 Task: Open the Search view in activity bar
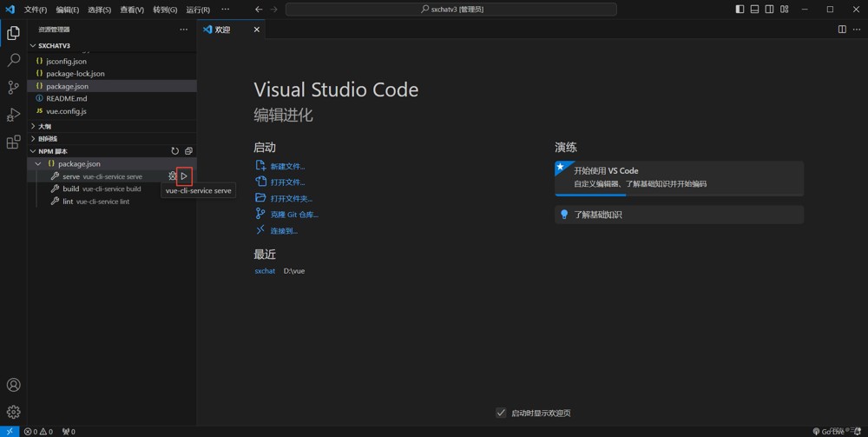(13, 60)
